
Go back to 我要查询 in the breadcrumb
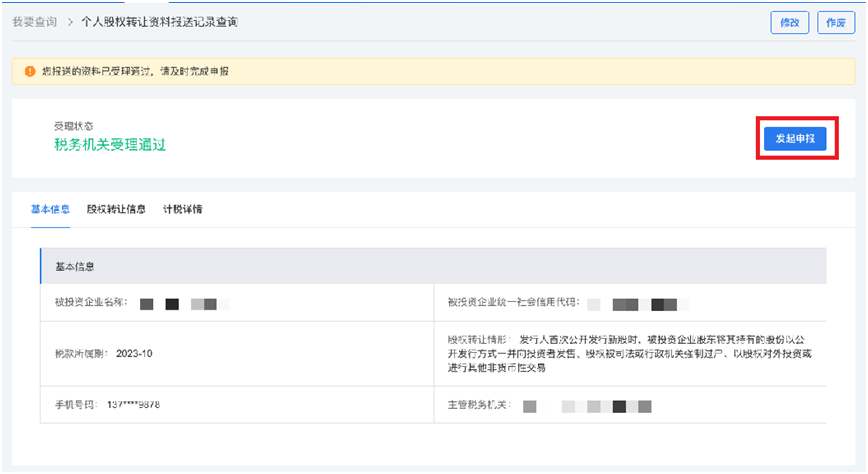click(x=35, y=21)
